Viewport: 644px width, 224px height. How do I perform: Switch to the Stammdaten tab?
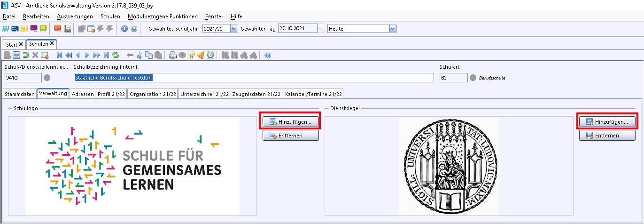[20, 94]
